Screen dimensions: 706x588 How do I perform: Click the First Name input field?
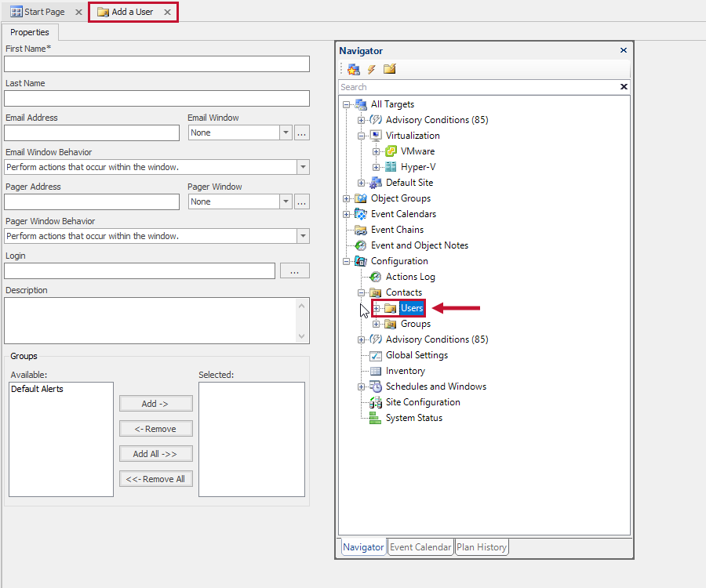[156, 64]
